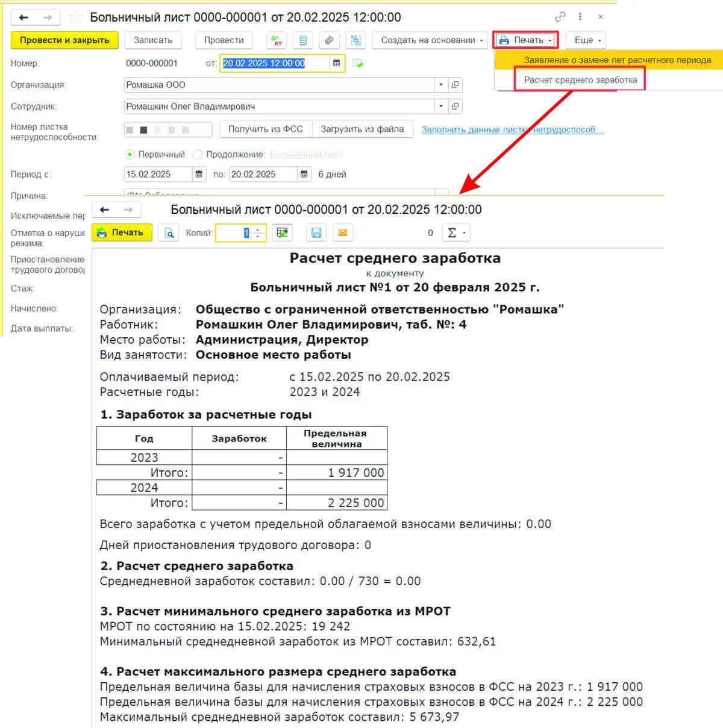
Task: Open the Организация field dropdown
Action: click(440, 85)
